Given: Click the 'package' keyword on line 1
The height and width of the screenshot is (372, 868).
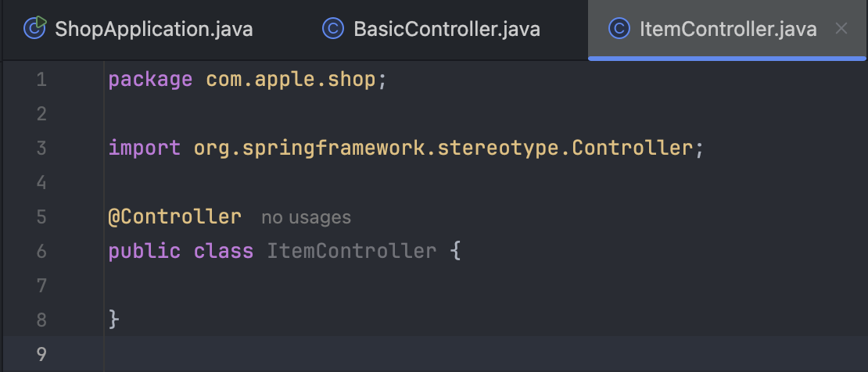Looking at the screenshot, I should coord(150,80).
